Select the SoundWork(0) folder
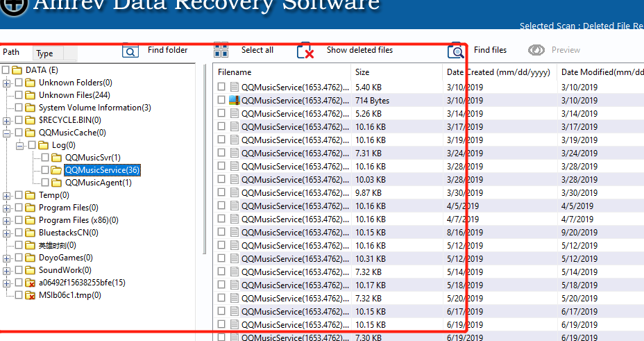The height and width of the screenshot is (341, 644). coord(65,270)
